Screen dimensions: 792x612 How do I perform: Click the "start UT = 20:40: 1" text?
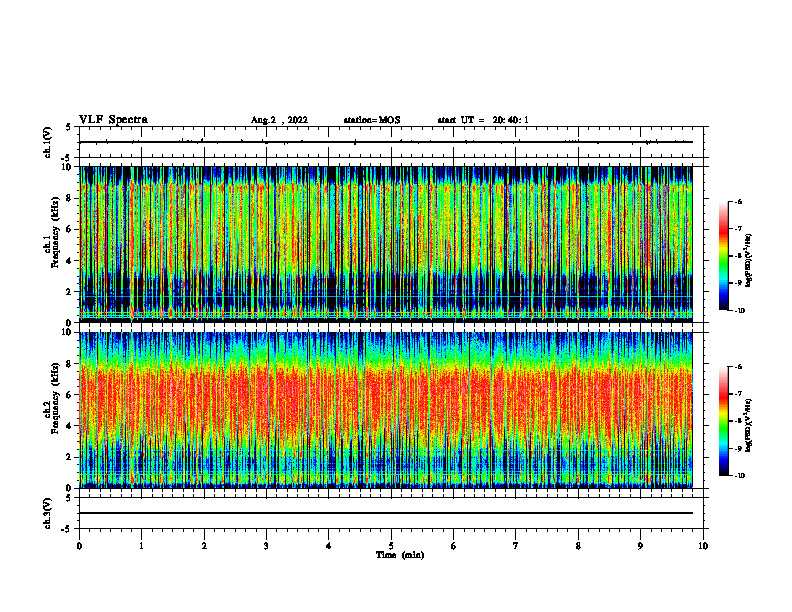click(483, 120)
